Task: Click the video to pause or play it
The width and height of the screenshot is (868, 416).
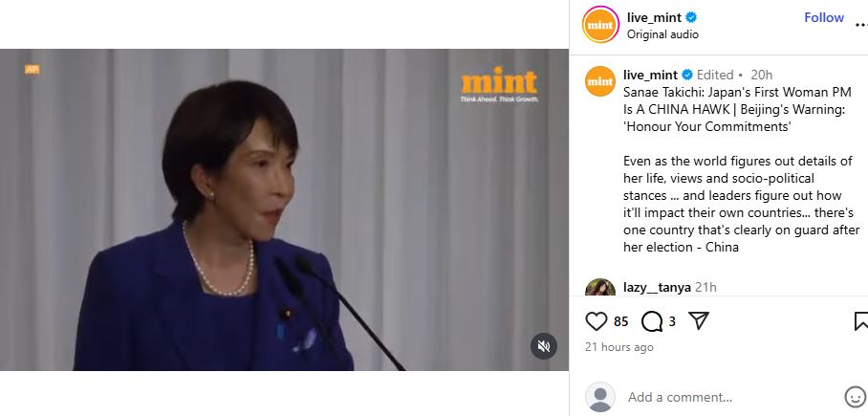Action: 284,209
